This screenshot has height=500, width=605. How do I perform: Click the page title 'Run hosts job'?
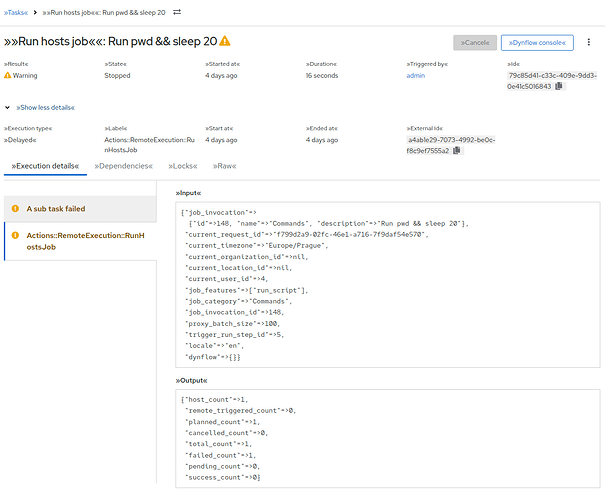(110, 41)
